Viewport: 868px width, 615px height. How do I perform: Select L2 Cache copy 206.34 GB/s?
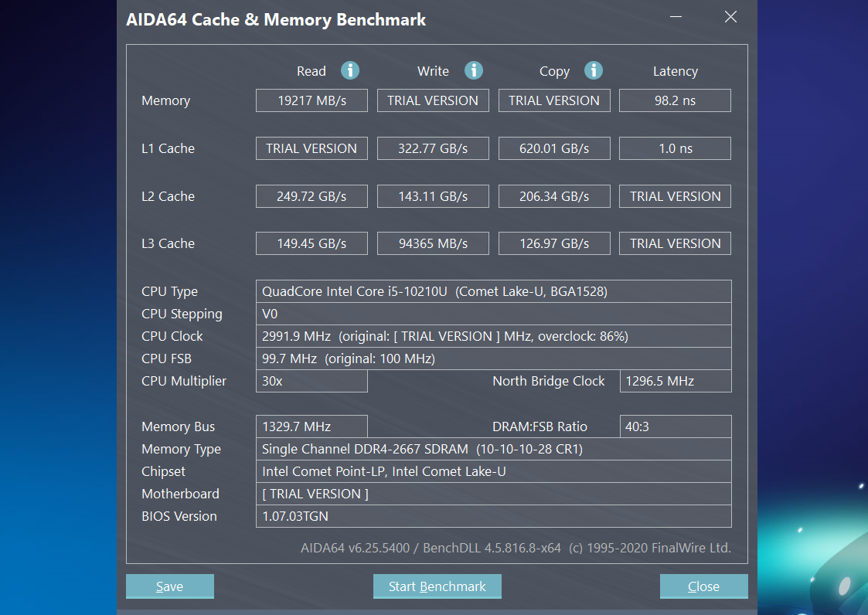[554, 196]
